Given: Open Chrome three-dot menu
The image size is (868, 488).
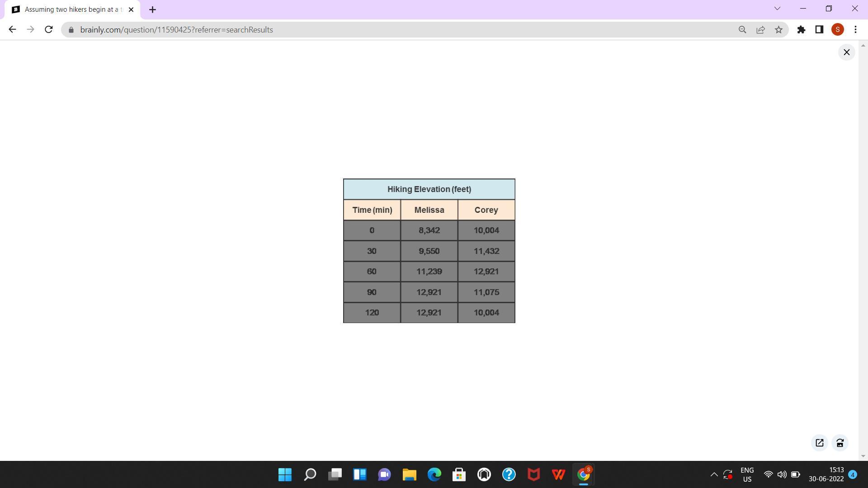Looking at the screenshot, I should 855,30.
